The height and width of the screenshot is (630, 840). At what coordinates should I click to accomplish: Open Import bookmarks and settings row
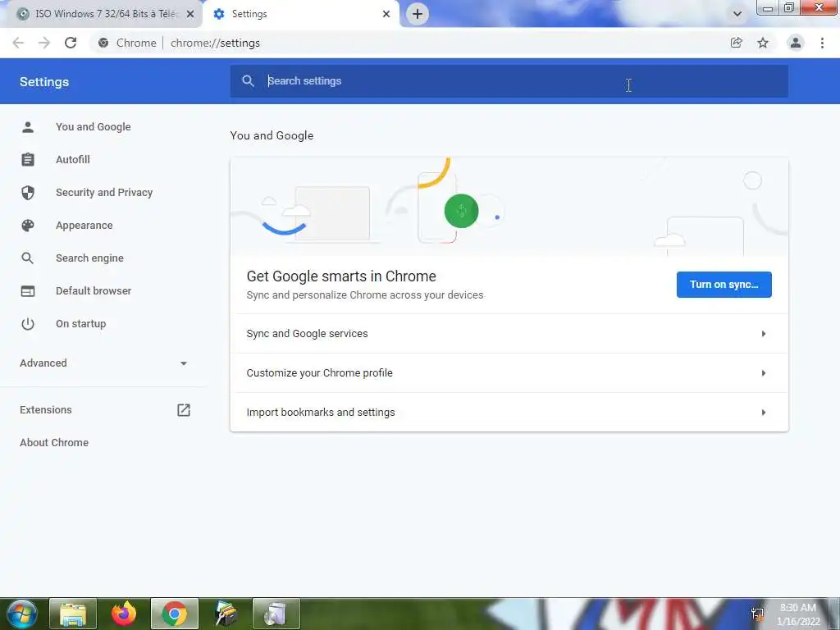click(x=509, y=412)
